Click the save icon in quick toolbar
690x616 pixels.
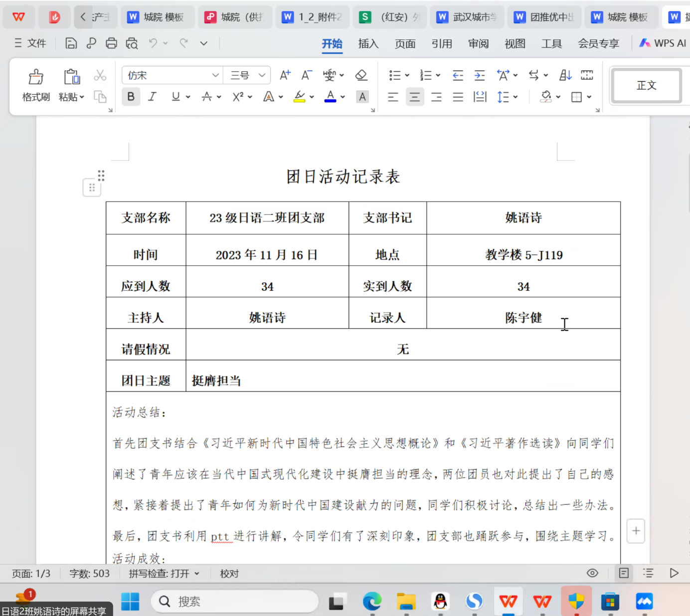pos(71,43)
